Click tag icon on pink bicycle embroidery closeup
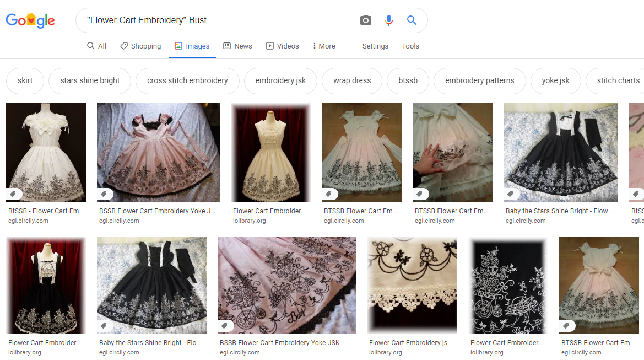The width and height of the screenshot is (644, 360). [225, 326]
